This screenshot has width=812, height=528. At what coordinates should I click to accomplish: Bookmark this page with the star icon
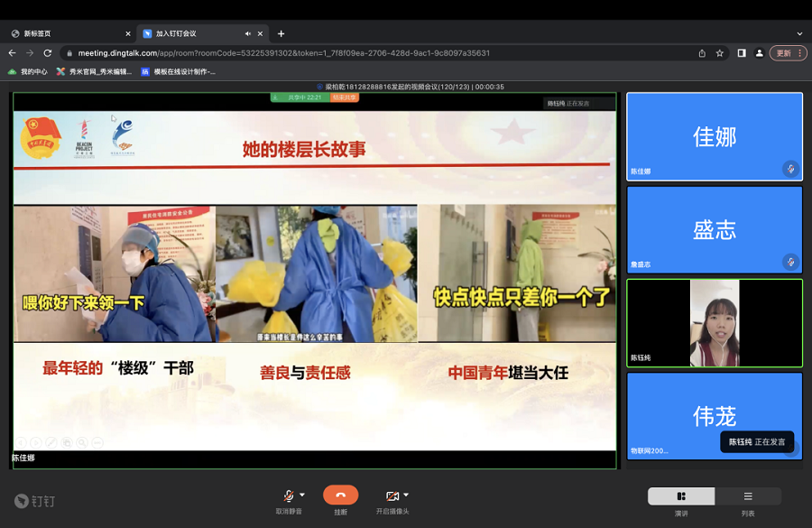(x=720, y=53)
